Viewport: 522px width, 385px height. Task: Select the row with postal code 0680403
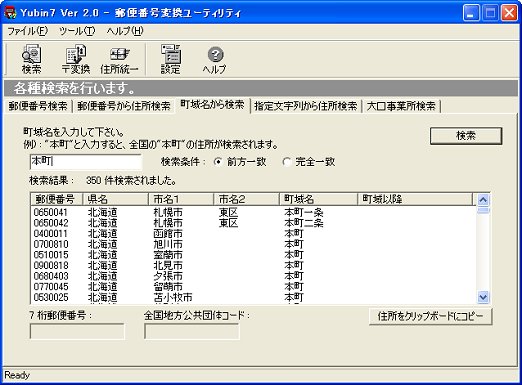pyautogui.click(x=253, y=276)
